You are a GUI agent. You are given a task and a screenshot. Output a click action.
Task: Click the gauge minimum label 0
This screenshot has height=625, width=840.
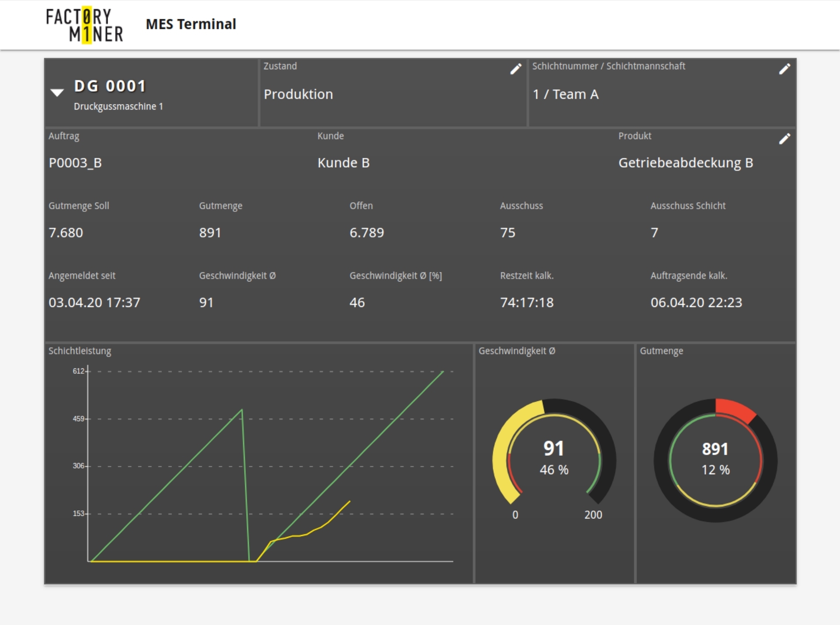515,515
